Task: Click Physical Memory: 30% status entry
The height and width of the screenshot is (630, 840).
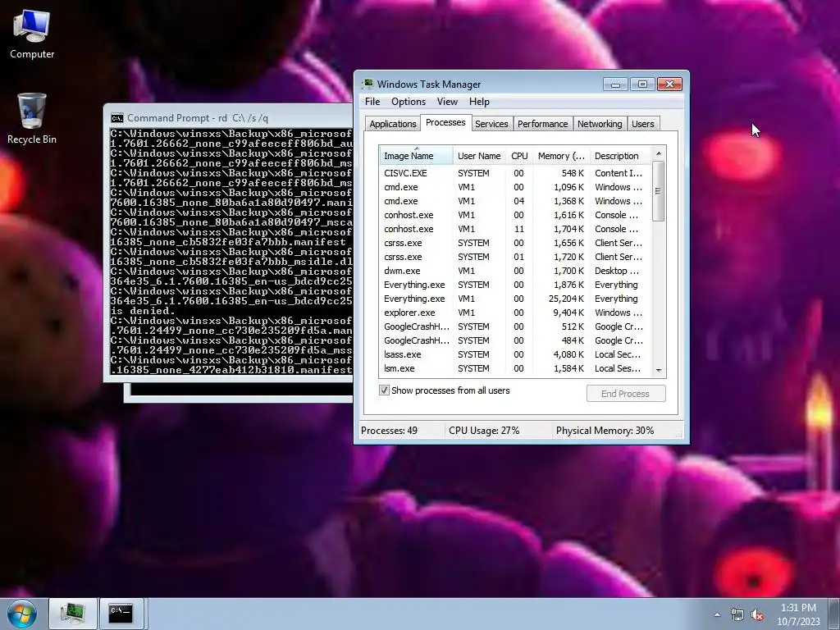Action: 605,431
